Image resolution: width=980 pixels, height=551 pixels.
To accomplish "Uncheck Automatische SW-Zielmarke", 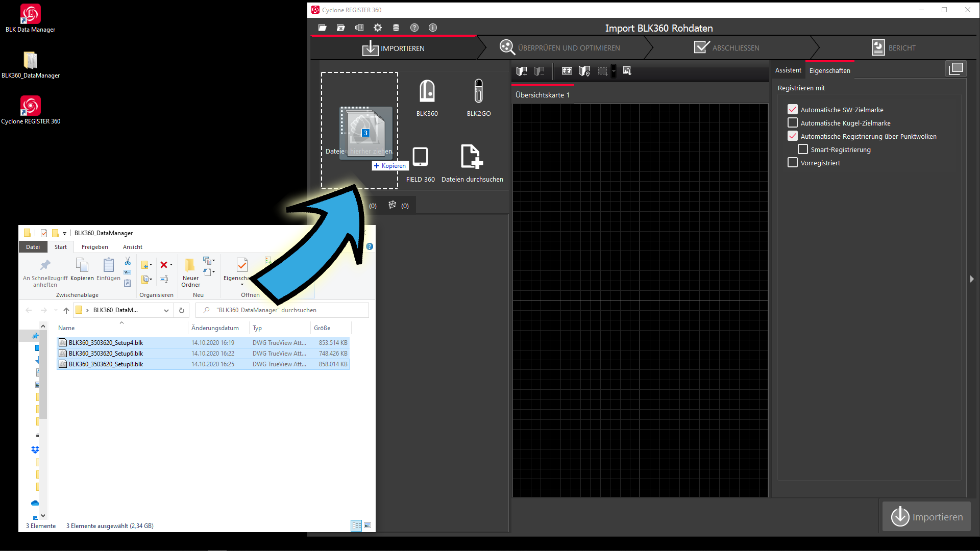I will tap(793, 110).
